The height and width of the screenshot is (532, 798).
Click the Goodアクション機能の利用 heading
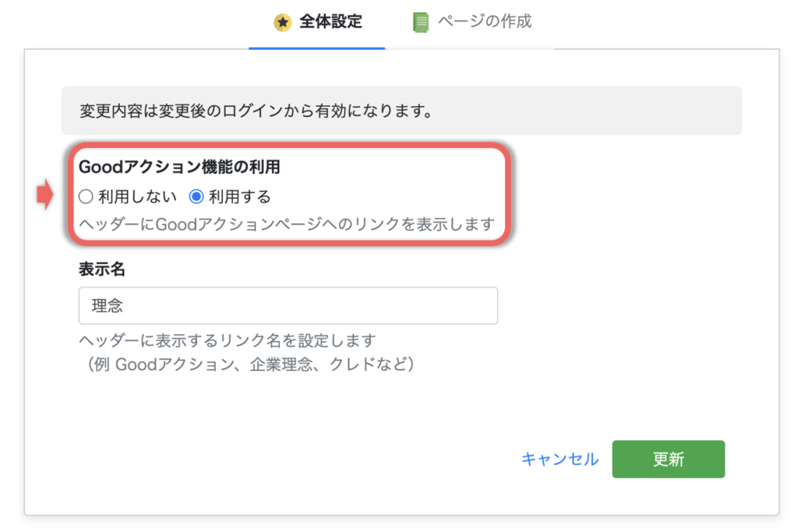point(178,167)
